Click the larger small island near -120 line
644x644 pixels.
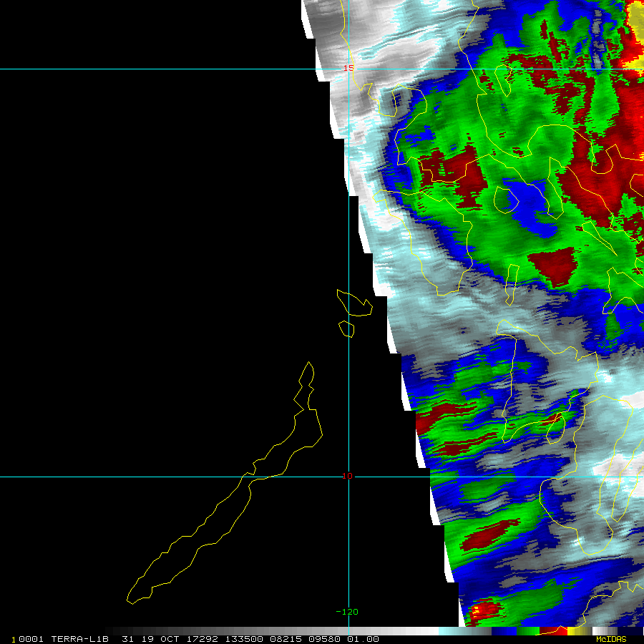(355, 303)
